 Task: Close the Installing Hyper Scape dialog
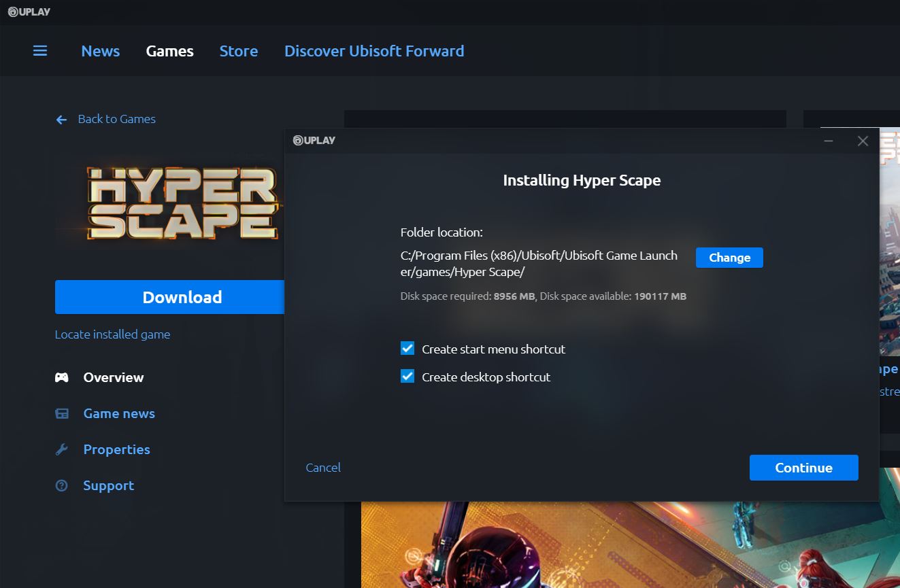(863, 141)
